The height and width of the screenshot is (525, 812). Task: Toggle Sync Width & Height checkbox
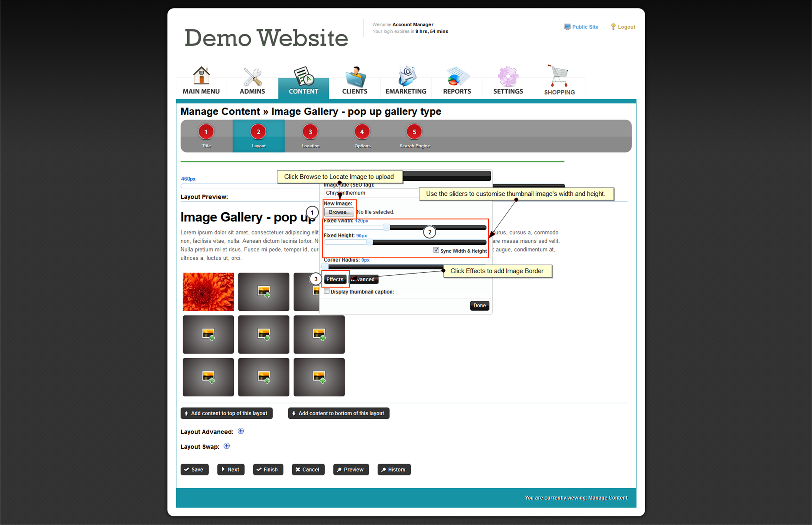[436, 250]
